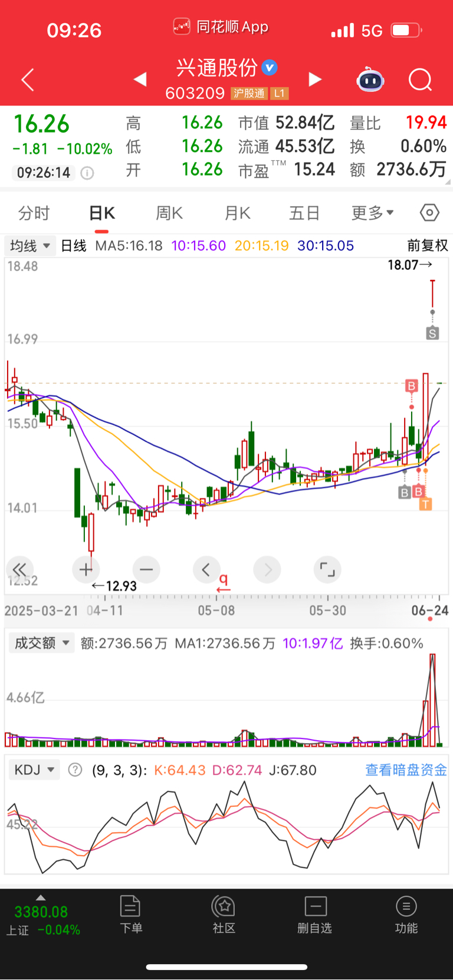Open the 成交额 indicator dropdown
Image resolution: width=453 pixels, height=980 pixels.
41,643
